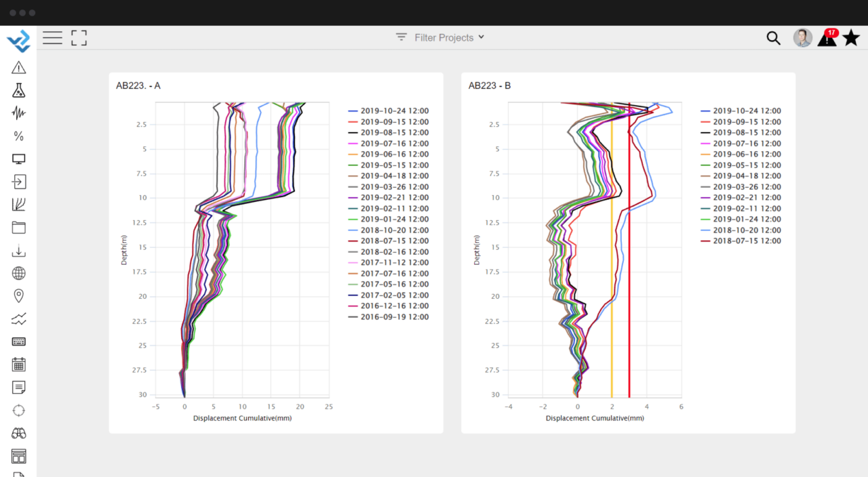
Task: Toggle fullscreen with the expand icon
Action: 79,38
